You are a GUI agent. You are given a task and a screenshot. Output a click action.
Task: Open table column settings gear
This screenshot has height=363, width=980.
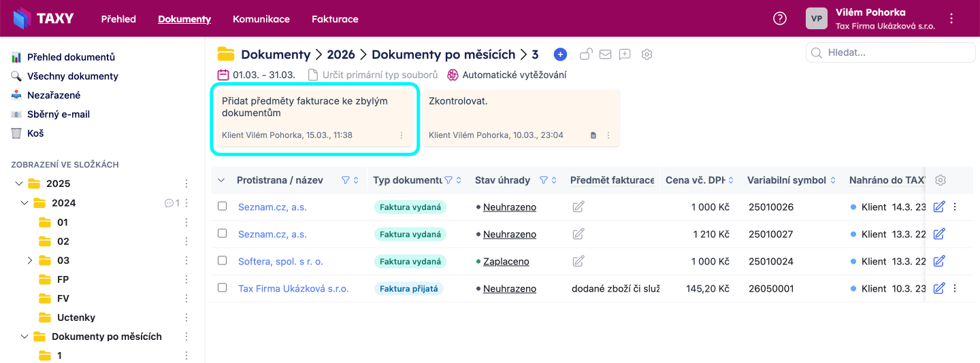(x=941, y=180)
